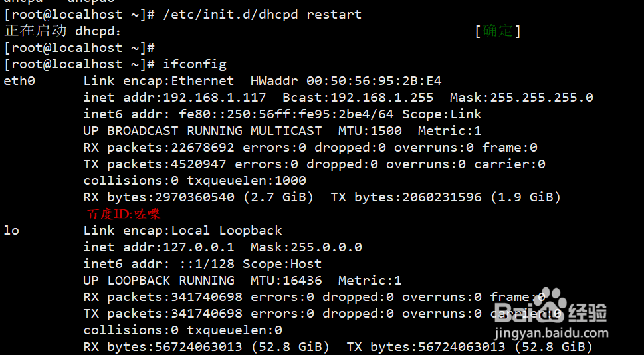Click the txqueuelen:1000 value
The image size is (644, 355).
pos(247,181)
